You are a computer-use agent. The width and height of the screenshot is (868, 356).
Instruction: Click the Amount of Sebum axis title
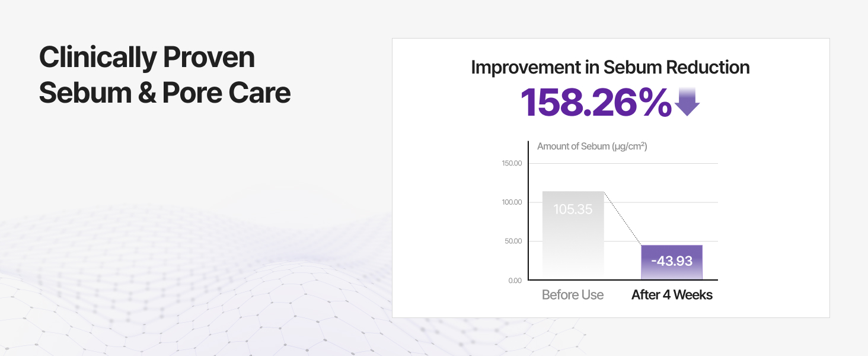point(592,146)
